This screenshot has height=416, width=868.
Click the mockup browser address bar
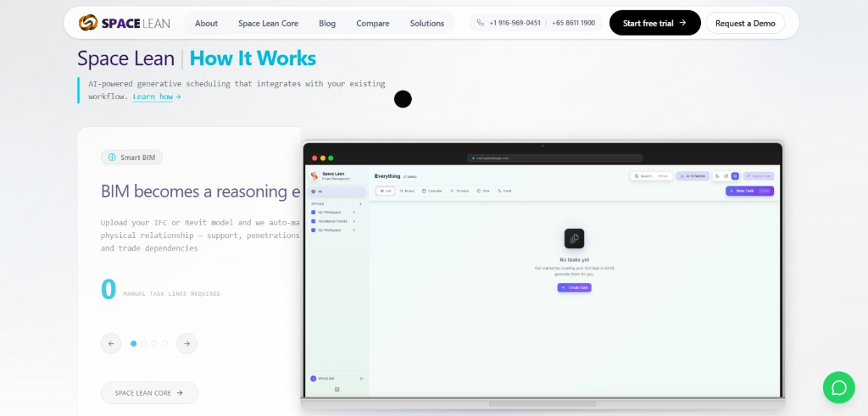point(554,158)
